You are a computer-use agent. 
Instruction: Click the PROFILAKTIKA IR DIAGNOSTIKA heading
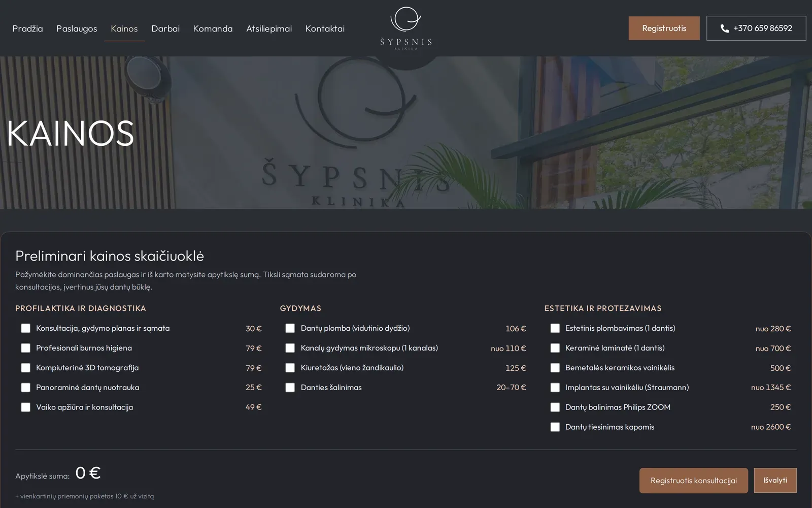tap(81, 308)
